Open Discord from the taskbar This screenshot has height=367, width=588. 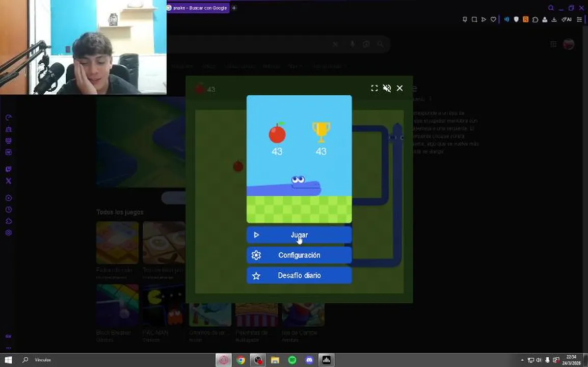(309, 360)
